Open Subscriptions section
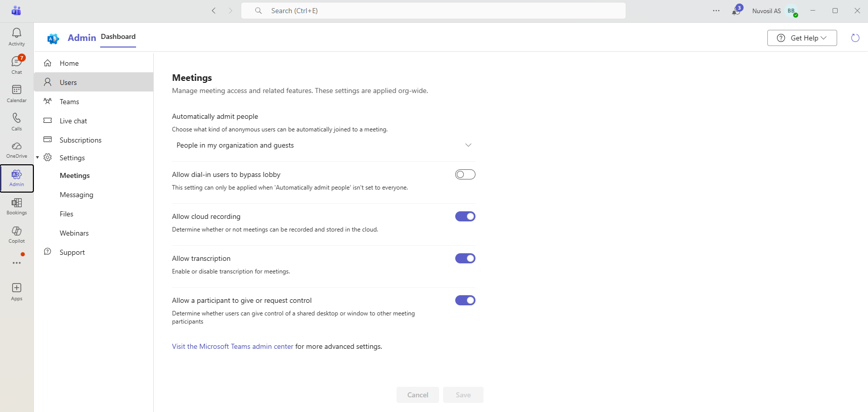 point(94,140)
